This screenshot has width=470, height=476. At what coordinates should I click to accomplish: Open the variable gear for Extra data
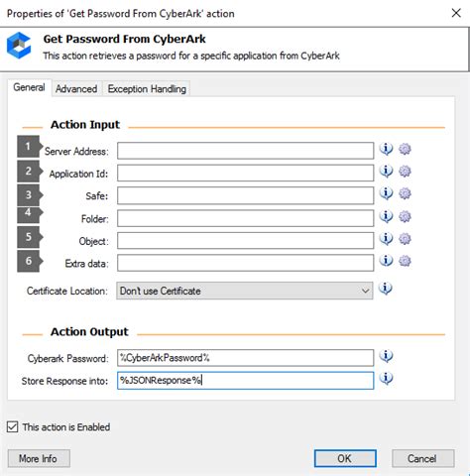[x=405, y=261]
